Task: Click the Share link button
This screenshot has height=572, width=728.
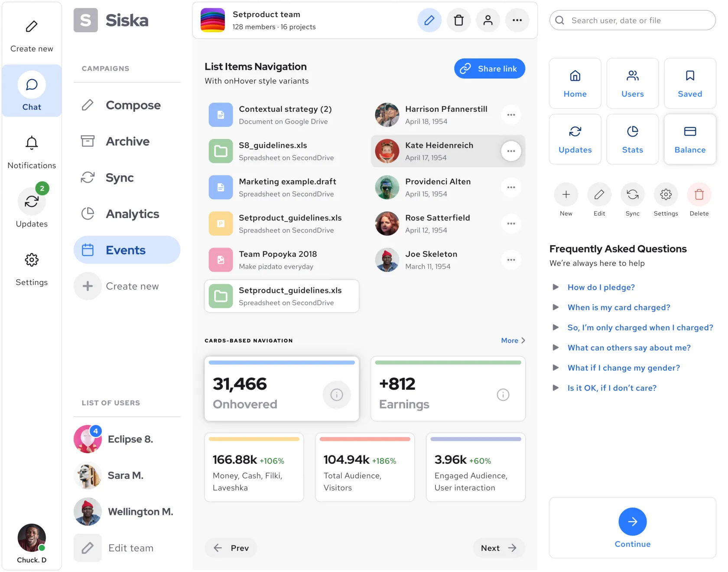Action: pyautogui.click(x=489, y=69)
